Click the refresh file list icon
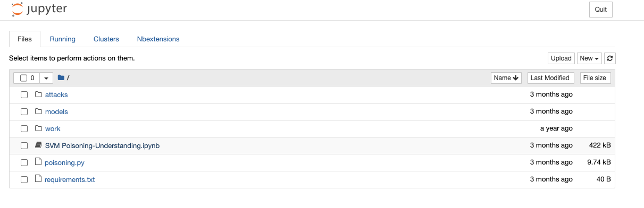 pyautogui.click(x=610, y=58)
